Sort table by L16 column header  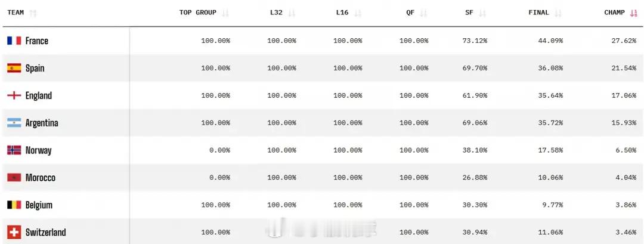342,13
